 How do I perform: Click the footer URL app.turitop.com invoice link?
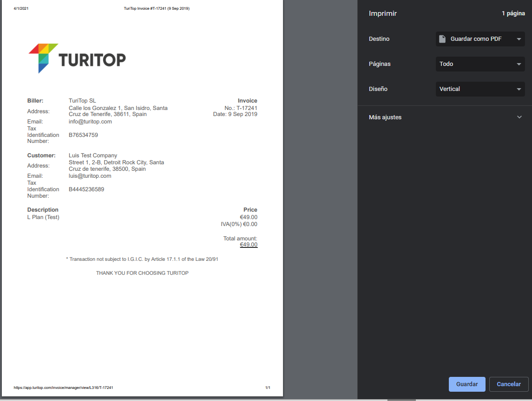point(63,388)
